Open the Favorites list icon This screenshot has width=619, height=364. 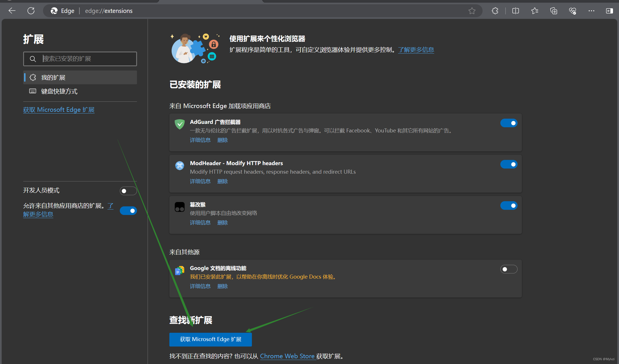click(x=534, y=11)
